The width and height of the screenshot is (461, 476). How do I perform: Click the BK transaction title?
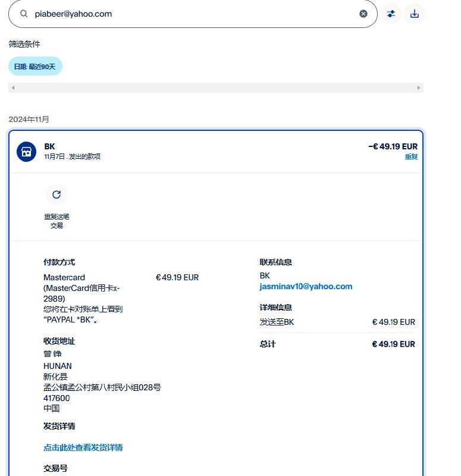[49, 146]
